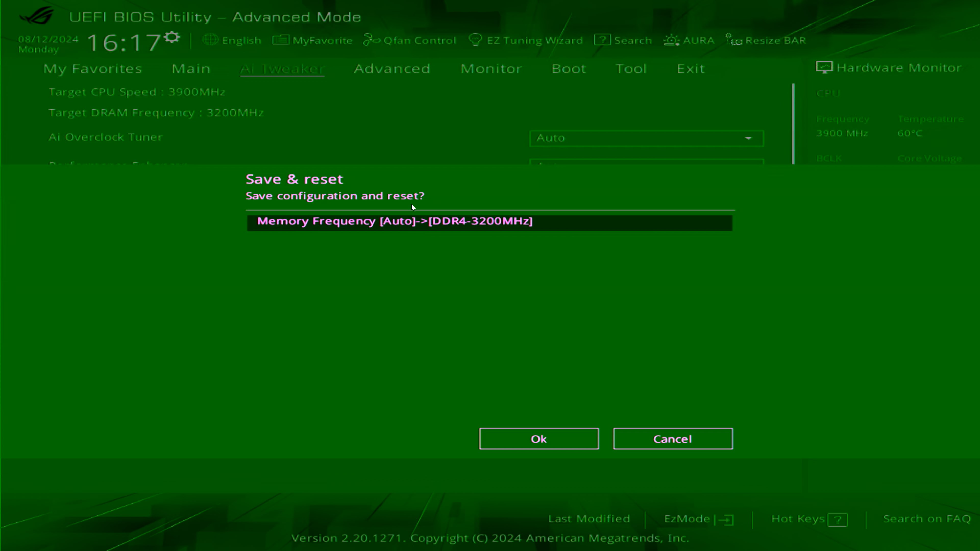Click the settings list scrollbar
Viewport: 980px width, 551px height.
[x=793, y=123]
